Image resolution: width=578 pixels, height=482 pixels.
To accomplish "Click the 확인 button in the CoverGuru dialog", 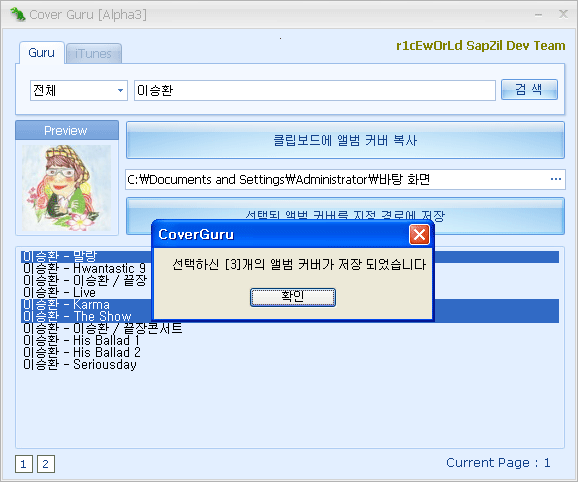I will (293, 297).
